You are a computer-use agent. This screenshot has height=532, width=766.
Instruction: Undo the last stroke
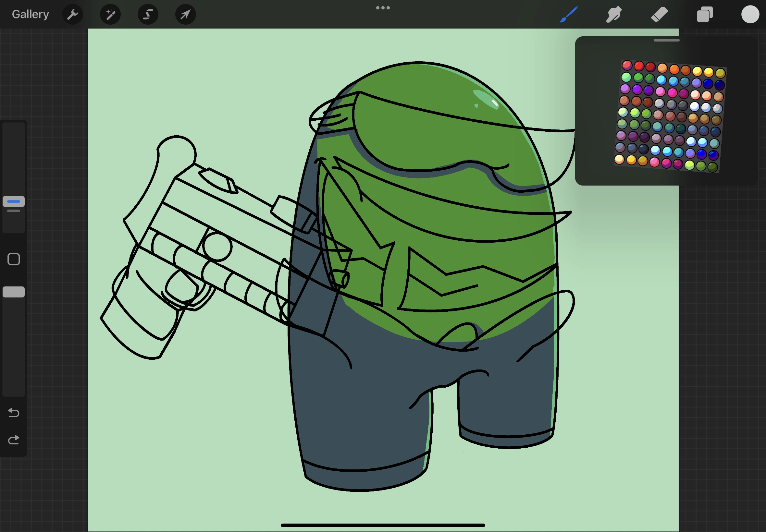[14, 413]
